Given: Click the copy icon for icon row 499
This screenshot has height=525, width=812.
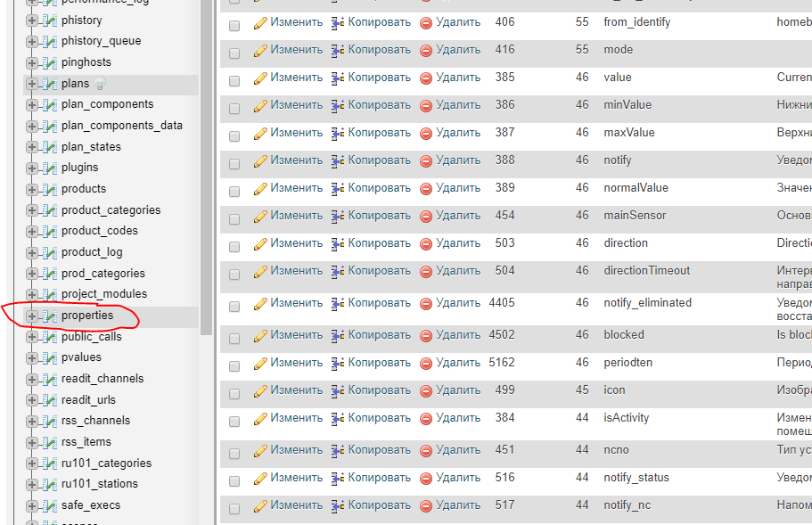Looking at the screenshot, I should (x=338, y=391).
